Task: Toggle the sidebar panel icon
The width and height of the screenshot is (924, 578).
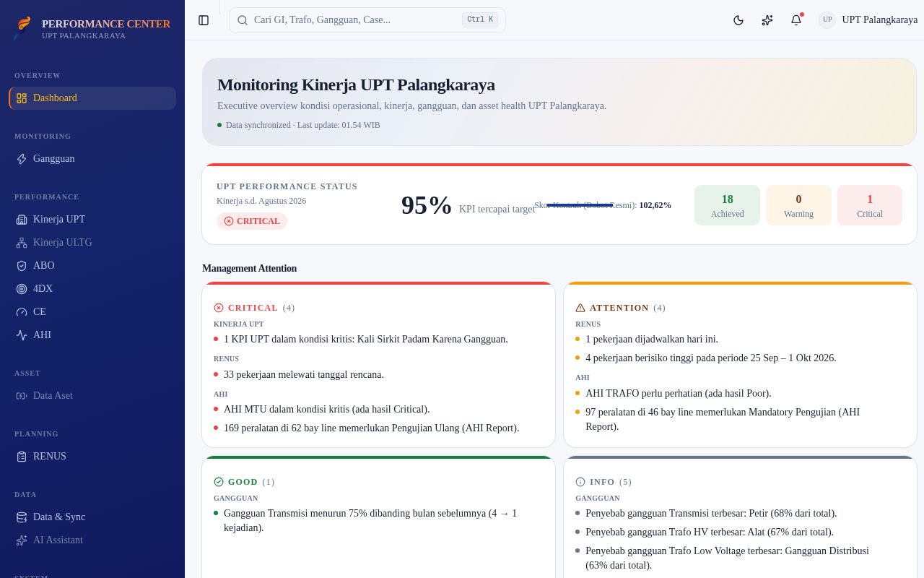Action: [x=204, y=20]
